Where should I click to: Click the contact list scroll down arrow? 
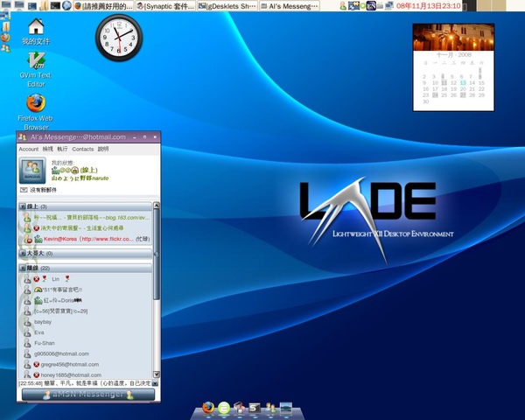point(157,374)
